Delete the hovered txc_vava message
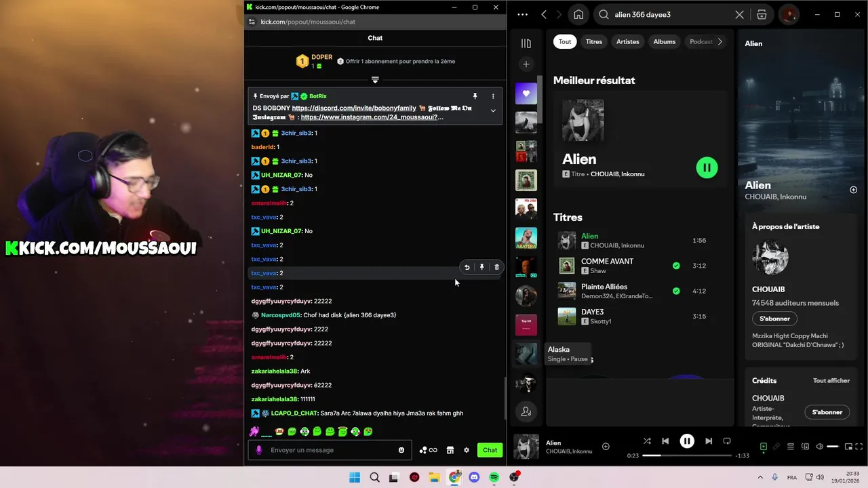The width and height of the screenshot is (868, 488). coord(496,267)
